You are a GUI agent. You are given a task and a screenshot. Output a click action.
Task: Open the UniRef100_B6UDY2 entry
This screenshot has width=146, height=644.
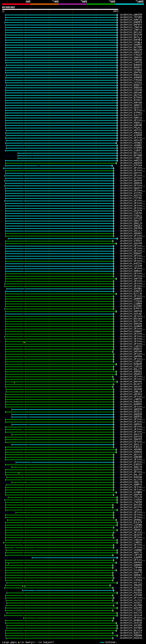click(131, 67)
